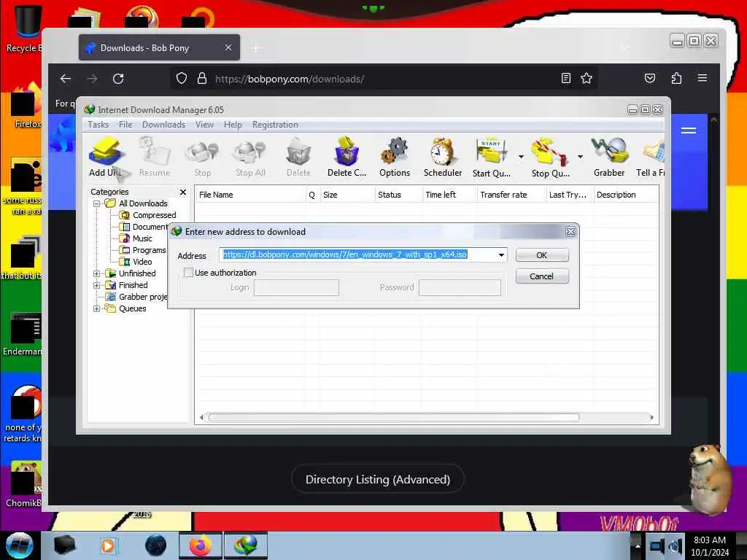Viewport: 747px width, 560px height.
Task: Open the Help menu
Action: click(233, 124)
